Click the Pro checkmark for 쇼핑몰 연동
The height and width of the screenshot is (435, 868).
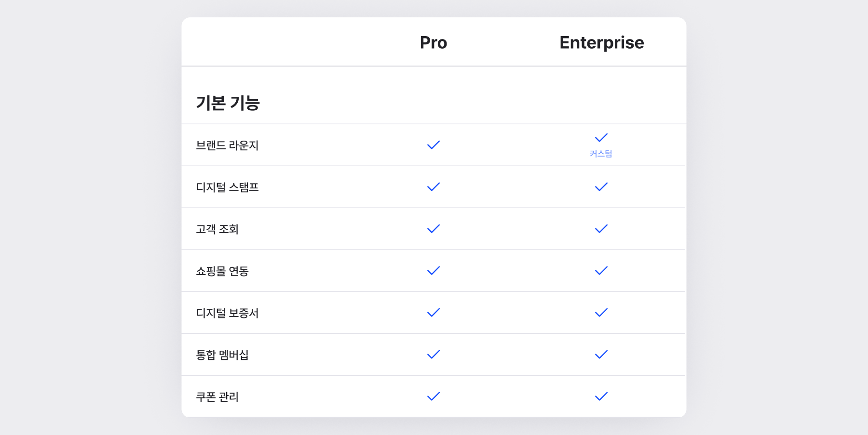(x=434, y=271)
